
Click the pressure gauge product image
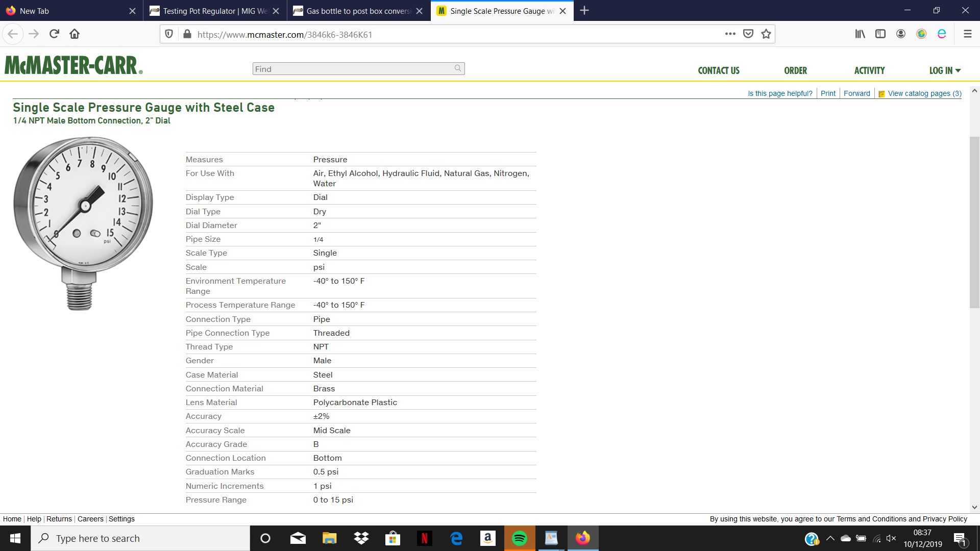coord(83,223)
